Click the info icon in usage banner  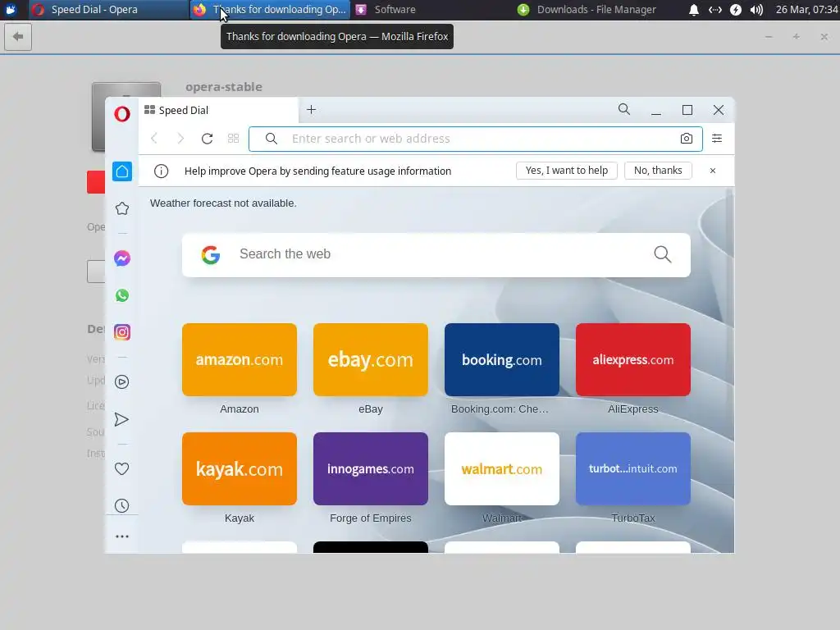162,171
